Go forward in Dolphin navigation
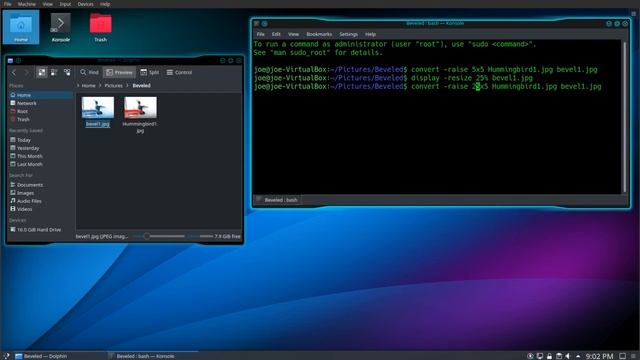Image resolution: width=640 pixels, height=360 pixels. (26, 72)
